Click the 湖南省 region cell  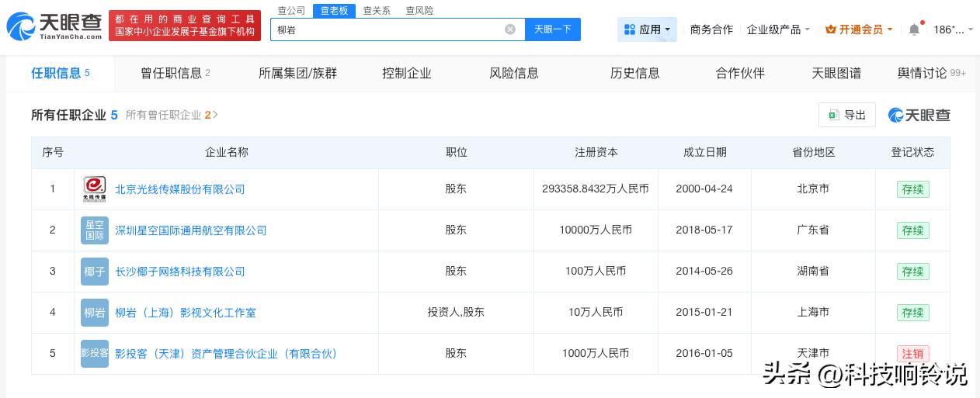[813, 271]
